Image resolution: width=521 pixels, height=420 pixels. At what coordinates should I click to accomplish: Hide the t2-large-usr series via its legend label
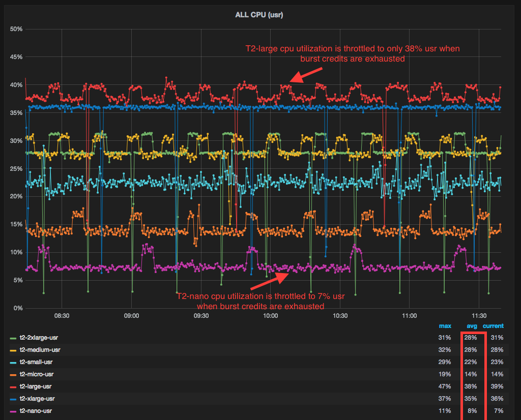pos(37,386)
